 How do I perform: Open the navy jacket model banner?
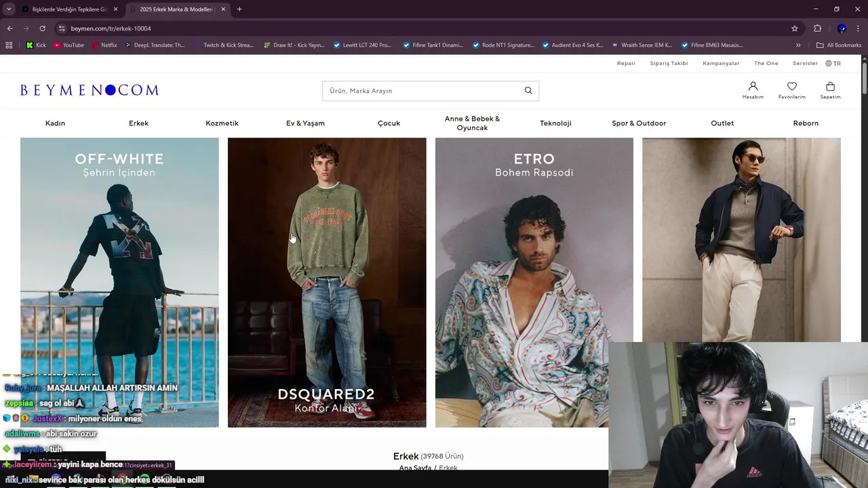741,240
